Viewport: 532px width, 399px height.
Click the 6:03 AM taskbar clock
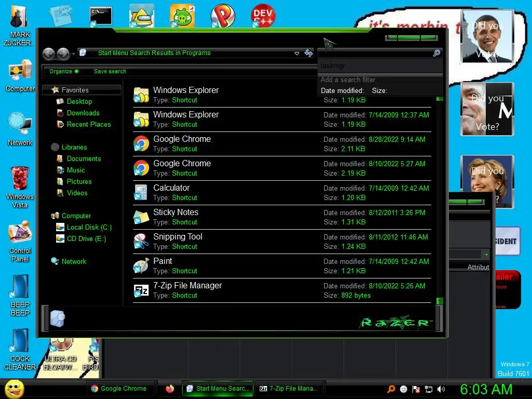(486, 389)
